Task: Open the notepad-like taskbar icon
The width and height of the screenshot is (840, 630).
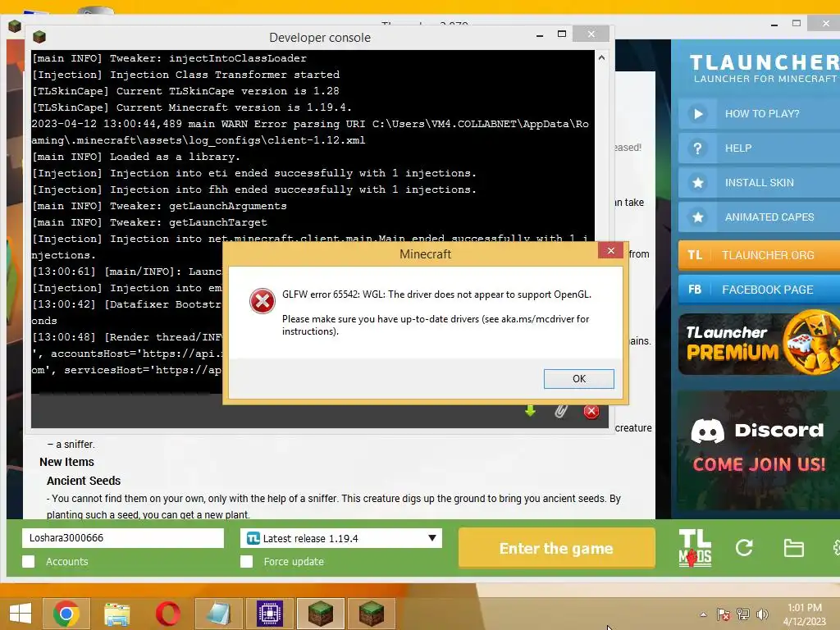Action: 218,614
